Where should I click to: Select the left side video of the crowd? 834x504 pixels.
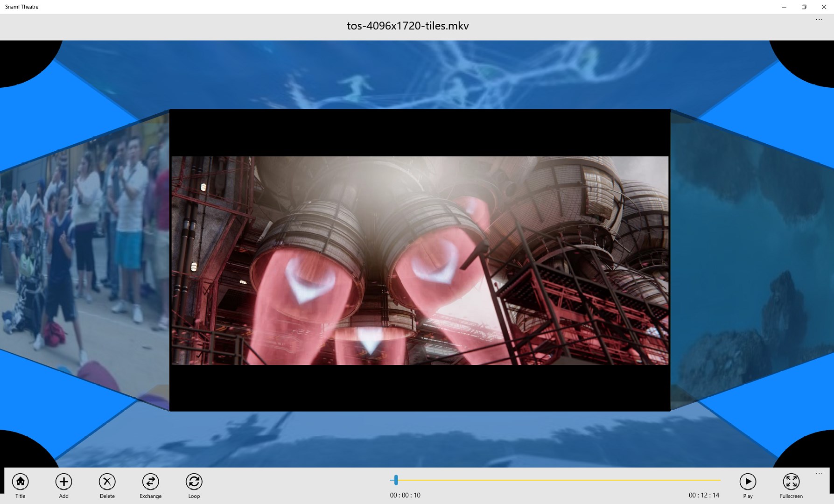pos(84,260)
